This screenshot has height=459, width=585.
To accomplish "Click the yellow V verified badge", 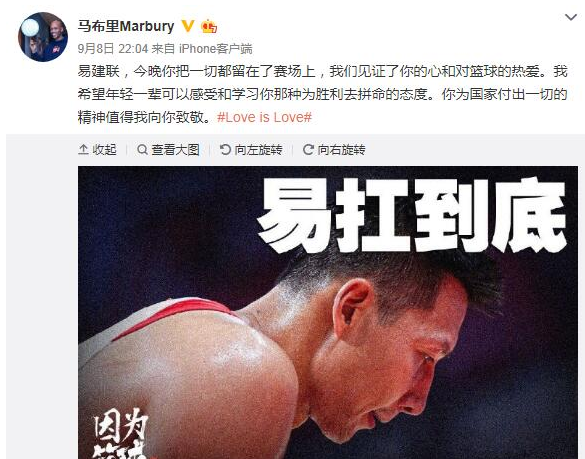I will pos(188,26).
